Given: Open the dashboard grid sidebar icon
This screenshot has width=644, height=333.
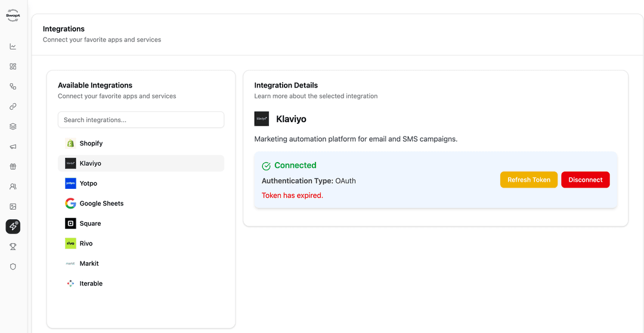Looking at the screenshot, I should point(13,67).
